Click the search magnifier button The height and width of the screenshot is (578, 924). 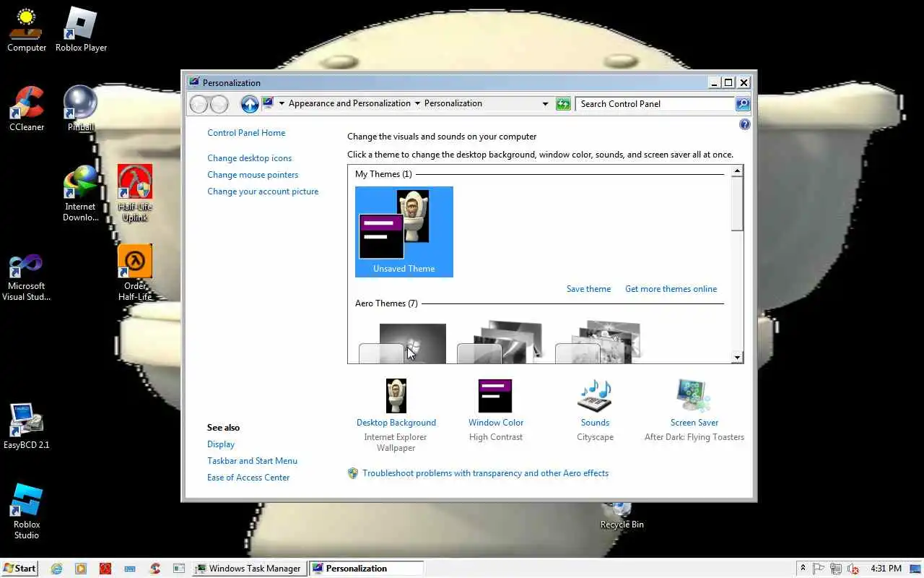(743, 104)
